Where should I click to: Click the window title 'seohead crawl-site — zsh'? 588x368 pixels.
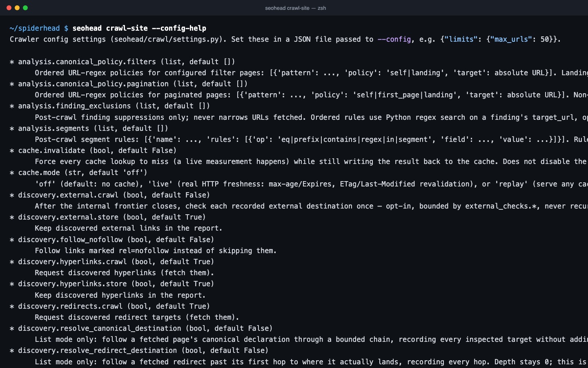(x=296, y=8)
